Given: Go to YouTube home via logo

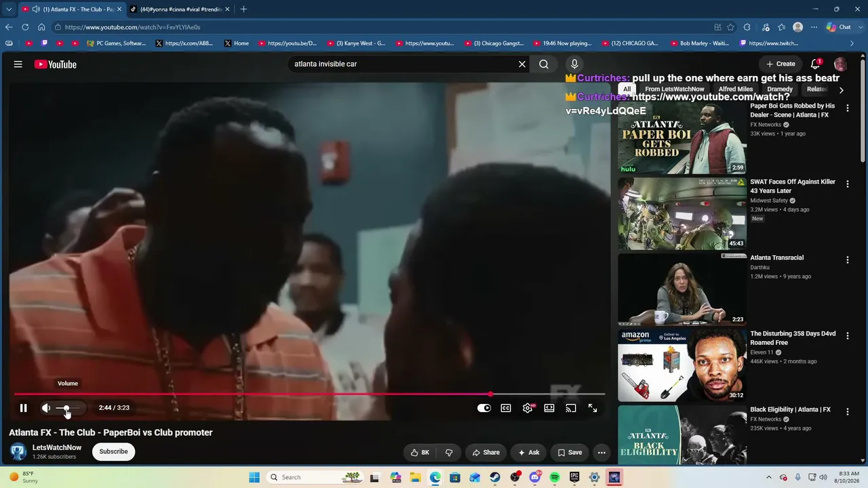Looking at the screenshot, I should (x=56, y=64).
